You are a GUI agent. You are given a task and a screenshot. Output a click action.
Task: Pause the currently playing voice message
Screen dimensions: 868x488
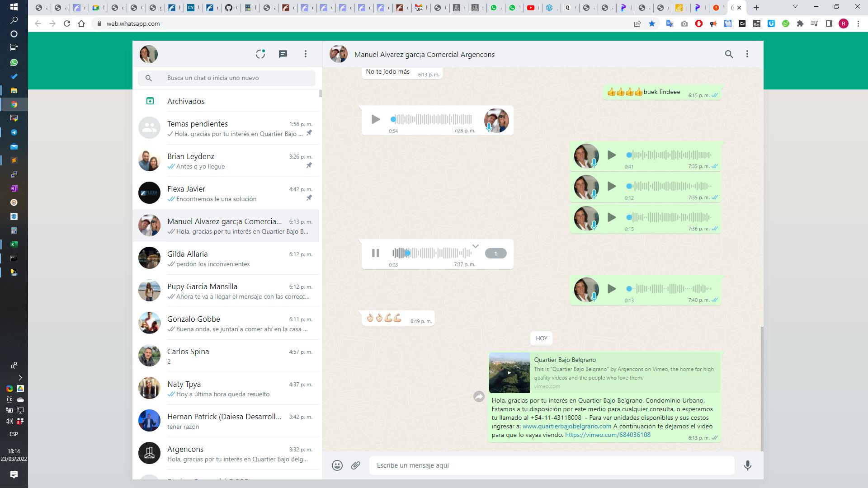click(376, 253)
